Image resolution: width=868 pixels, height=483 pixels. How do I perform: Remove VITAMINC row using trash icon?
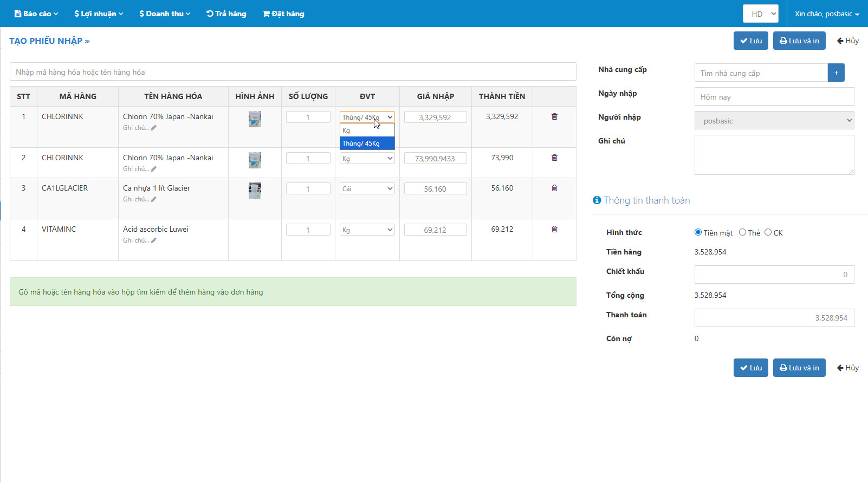tap(554, 229)
